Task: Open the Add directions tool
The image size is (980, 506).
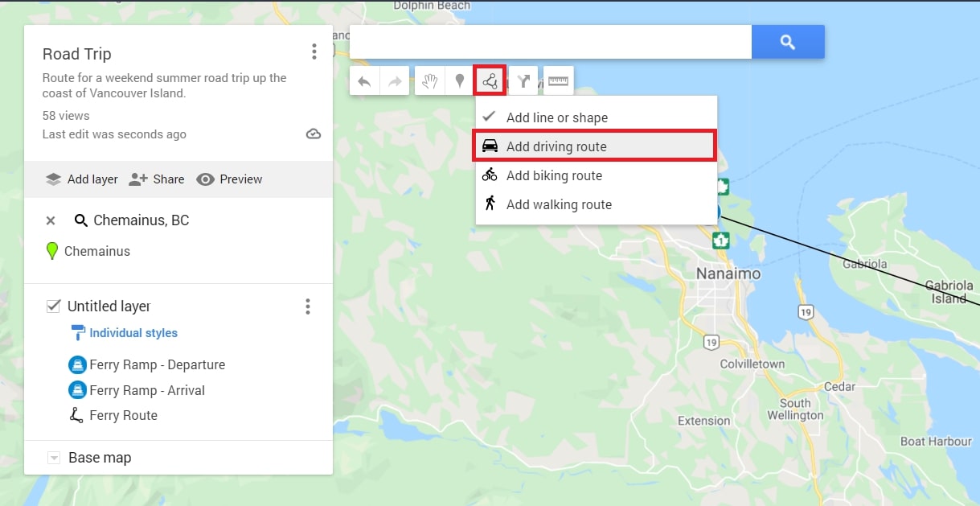Action: click(x=524, y=80)
